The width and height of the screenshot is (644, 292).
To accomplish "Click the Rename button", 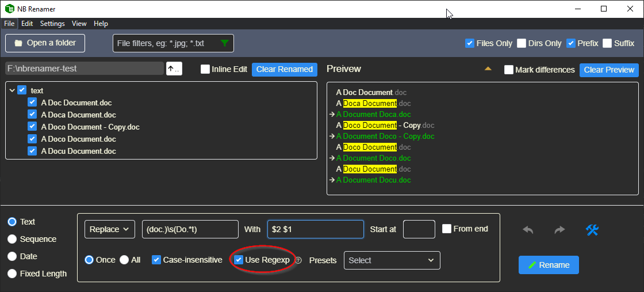I will 549,265.
